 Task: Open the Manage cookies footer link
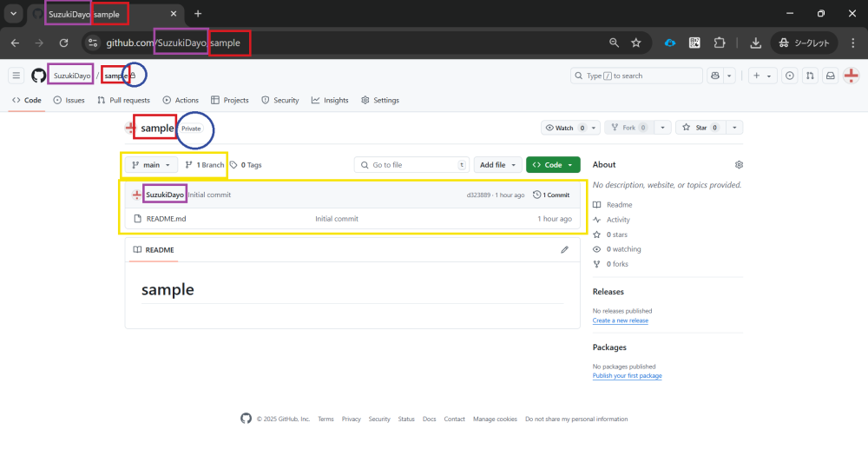(x=495, y=419)
